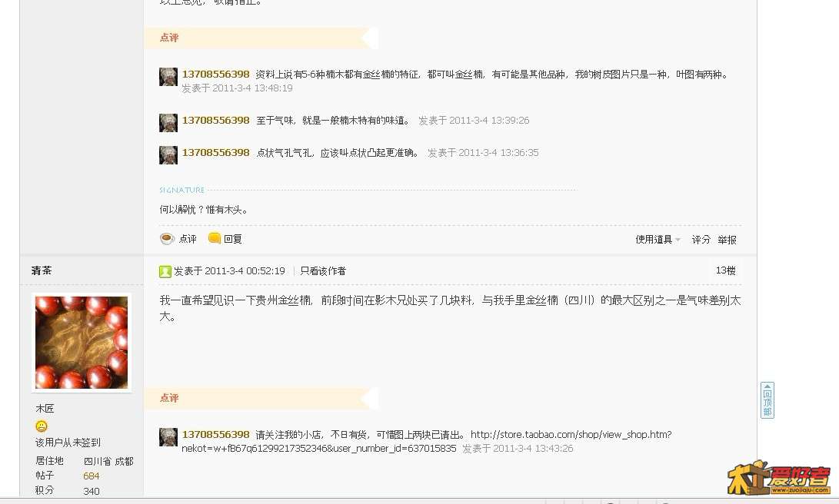Viewport: 839px width, 504px height.
Task: Open commenter avatar beside 13:48:19 comment
Action: [168, 77]
